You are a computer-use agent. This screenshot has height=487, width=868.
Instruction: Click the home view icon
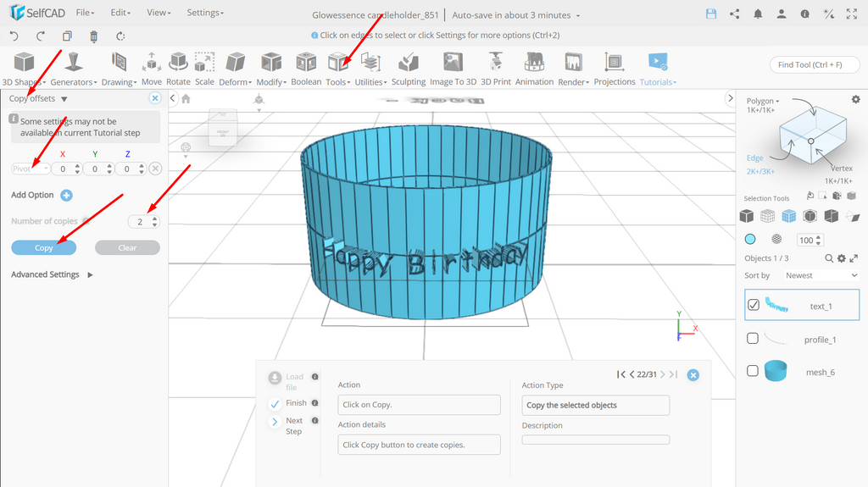click(x=186, y=98)
